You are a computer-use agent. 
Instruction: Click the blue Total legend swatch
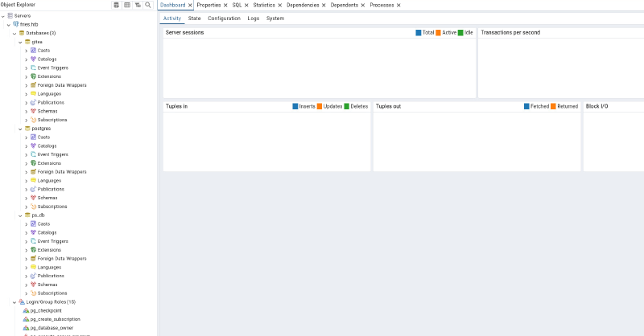point(419,33)
